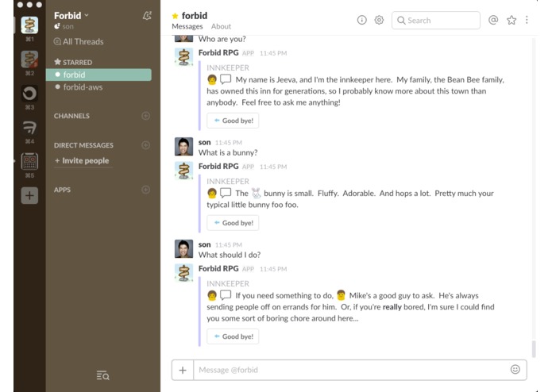This screenshot has height=392, width=552.
Task: Click Good bye! under Jeeva introduction message
Action: 233,121
